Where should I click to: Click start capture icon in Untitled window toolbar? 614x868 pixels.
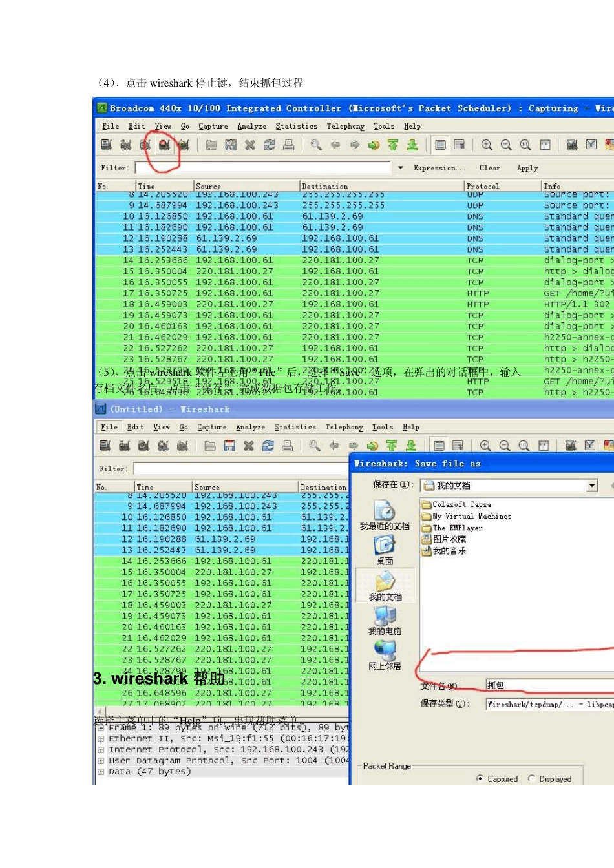[144, 446]
